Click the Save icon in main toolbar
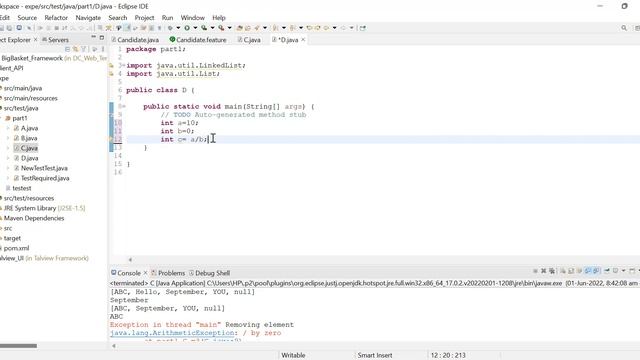 pyautogui.click(x=1, y=28)
